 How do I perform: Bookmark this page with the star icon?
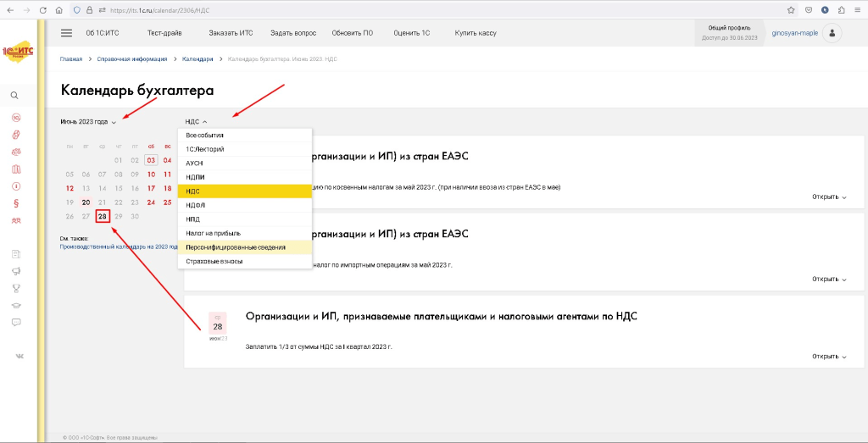[790, 10]
